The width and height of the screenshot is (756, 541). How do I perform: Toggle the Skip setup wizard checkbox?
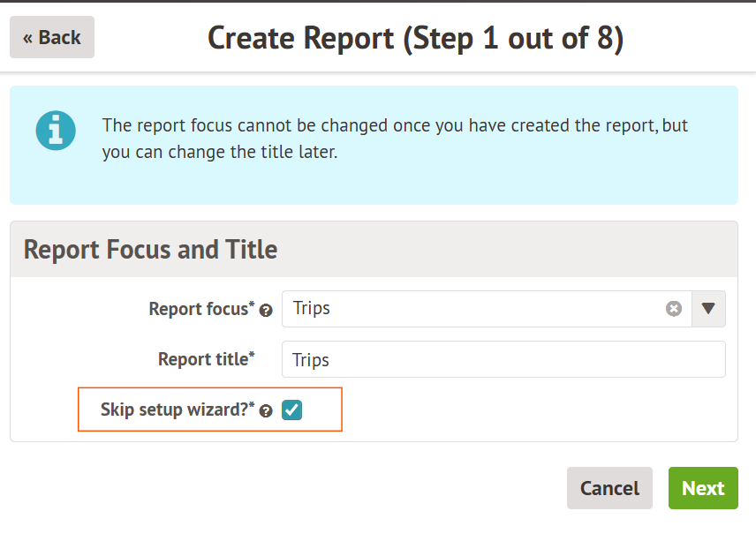pos(292,410)
